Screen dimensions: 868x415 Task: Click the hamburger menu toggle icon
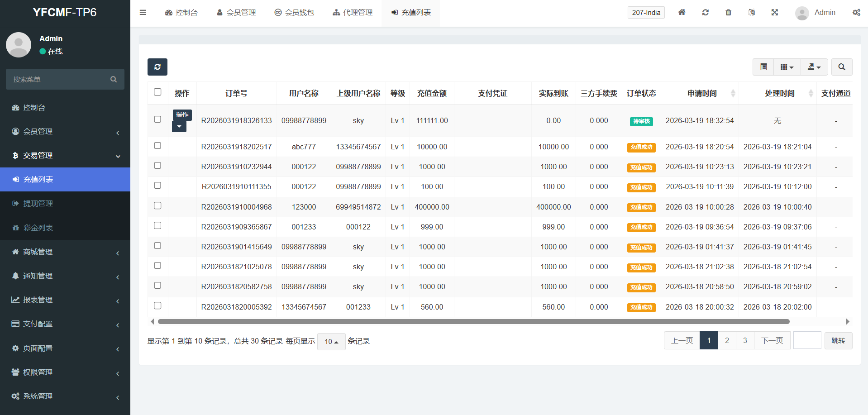(x=143, y=13)
